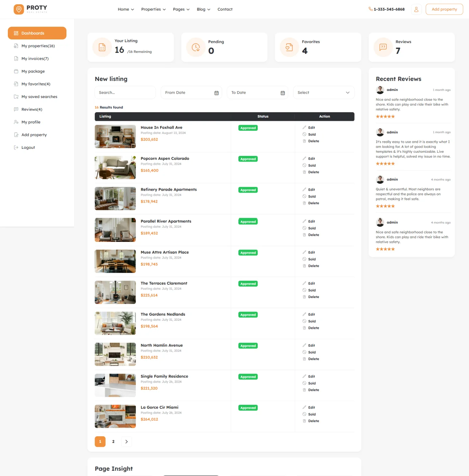Viewport: 469px width, 476px height.
Task: Expand the Pages navigation dropdown
Action: click(x=181, y=9)
